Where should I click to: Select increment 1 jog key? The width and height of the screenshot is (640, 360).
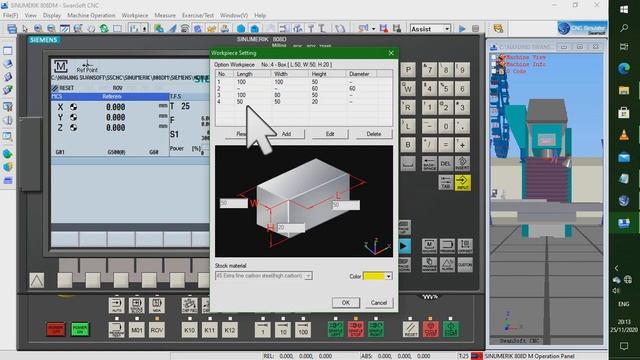click(x=262, y=329)
